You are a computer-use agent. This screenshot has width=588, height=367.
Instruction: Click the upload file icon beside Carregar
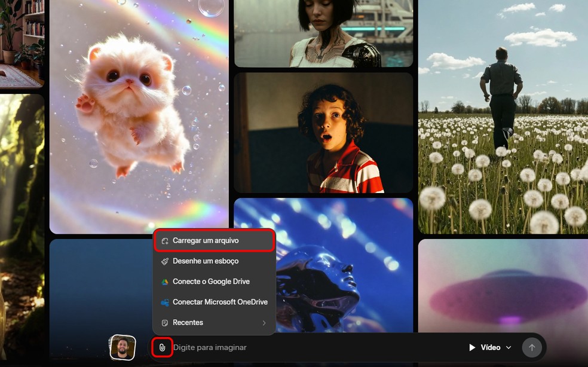[164, 241]
